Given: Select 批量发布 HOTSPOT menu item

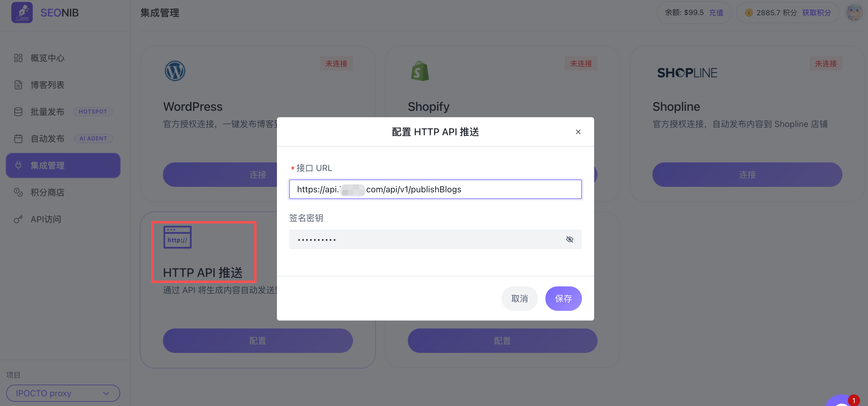Looking at the screenshot, I should [x=47, y=112].
